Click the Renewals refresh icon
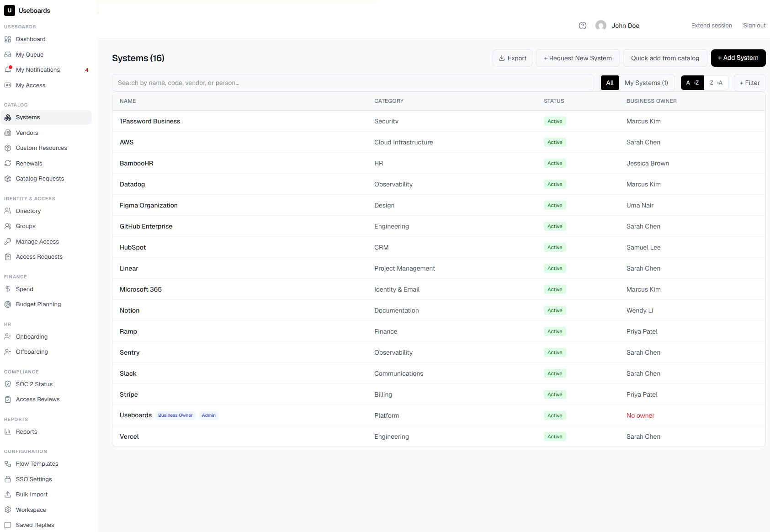Screen dimensions: 770x532 pyautogui.click(x=8, y=164)
